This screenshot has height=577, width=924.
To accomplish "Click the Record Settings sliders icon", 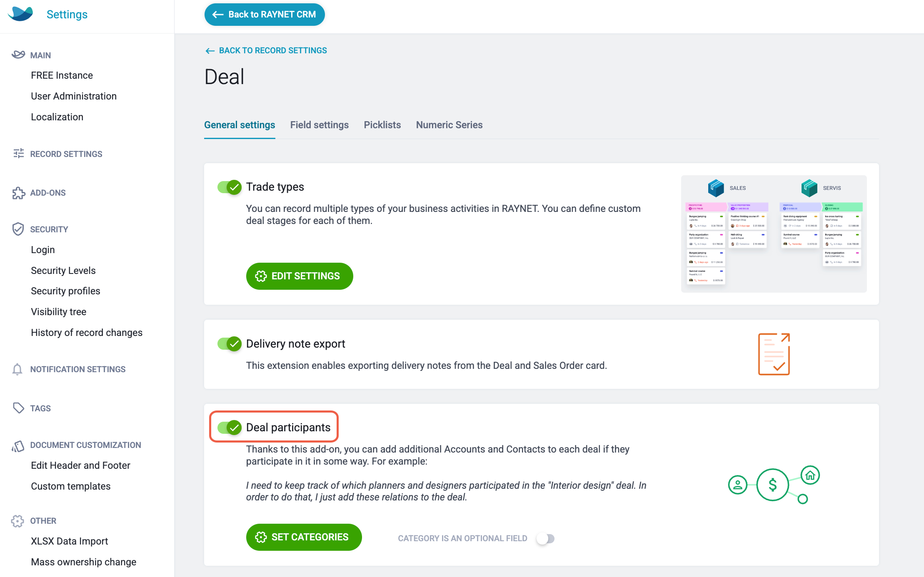I will tap(18, 154).
